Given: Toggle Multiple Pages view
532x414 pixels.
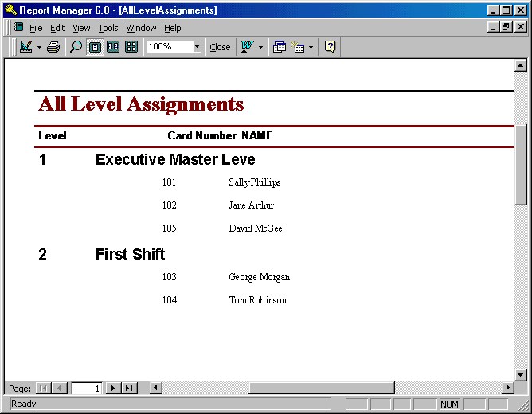Looking at the screenshot, I should (x=131, y=47).
